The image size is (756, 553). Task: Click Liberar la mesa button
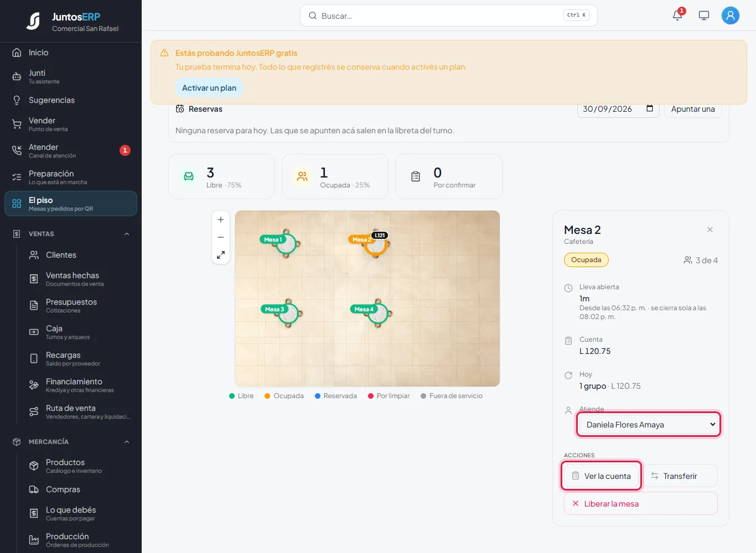click(x=641, y=503)
